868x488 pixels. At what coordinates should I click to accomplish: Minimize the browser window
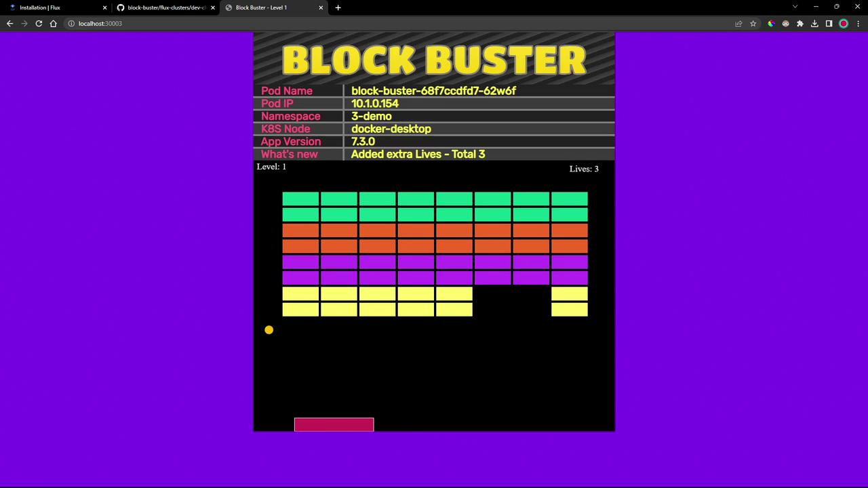click(x=816, y=7)
